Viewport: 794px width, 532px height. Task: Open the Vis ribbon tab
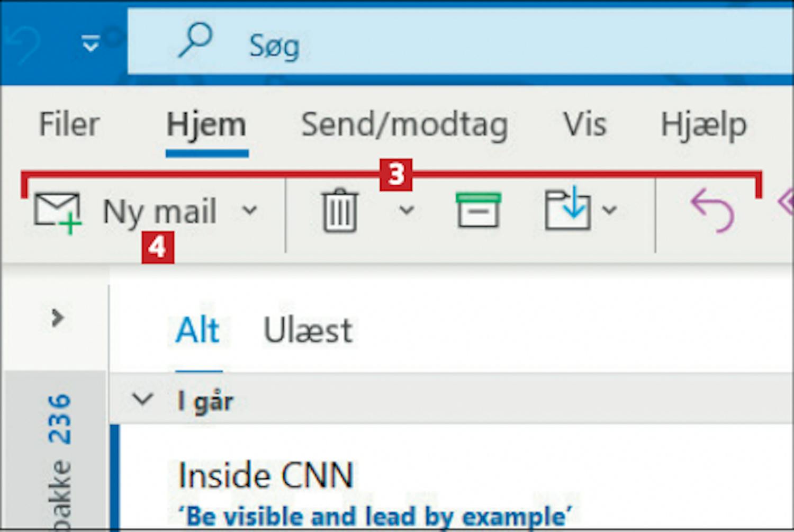585,125
